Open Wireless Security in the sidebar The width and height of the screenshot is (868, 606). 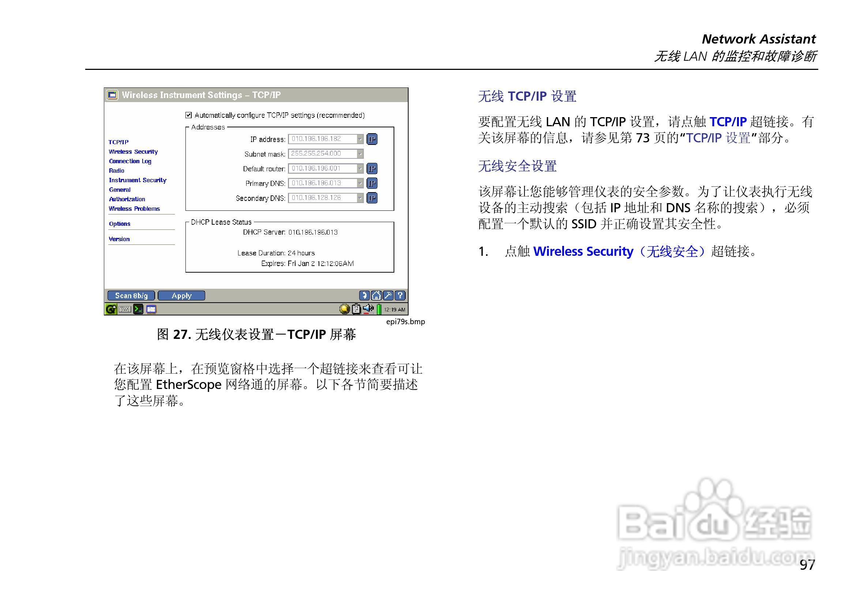pos(133,152)
